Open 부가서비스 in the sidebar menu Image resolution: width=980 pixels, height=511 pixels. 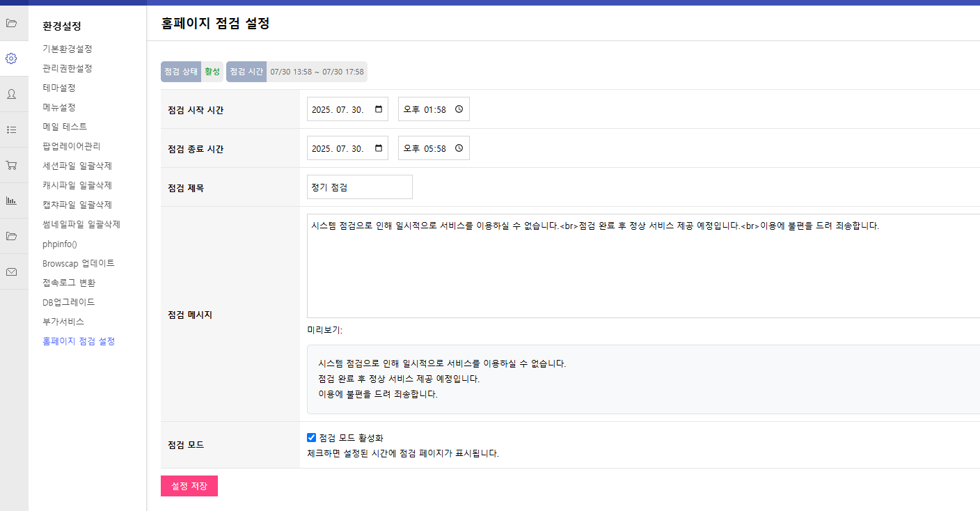click(63, 322)
